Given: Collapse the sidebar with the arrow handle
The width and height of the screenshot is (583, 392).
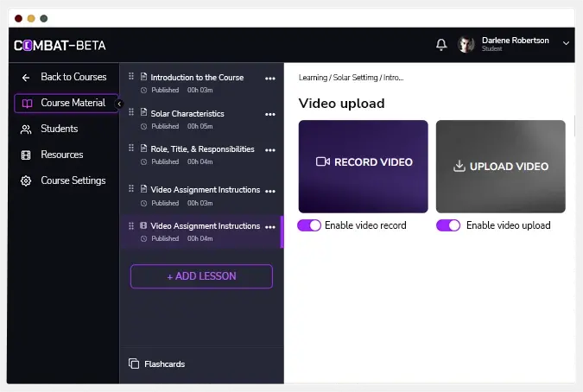Looking at the screenshot, I should pyautogui.click(x=119, y=104).
